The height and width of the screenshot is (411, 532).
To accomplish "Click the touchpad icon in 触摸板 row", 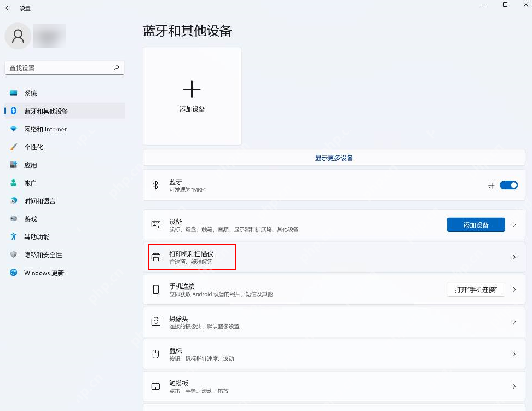I will click(156, 386).
